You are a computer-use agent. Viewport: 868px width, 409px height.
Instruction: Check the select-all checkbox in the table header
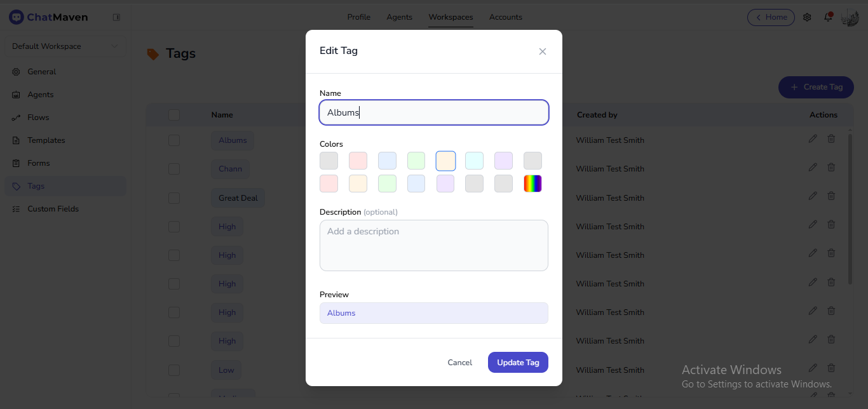coord(174,114)
